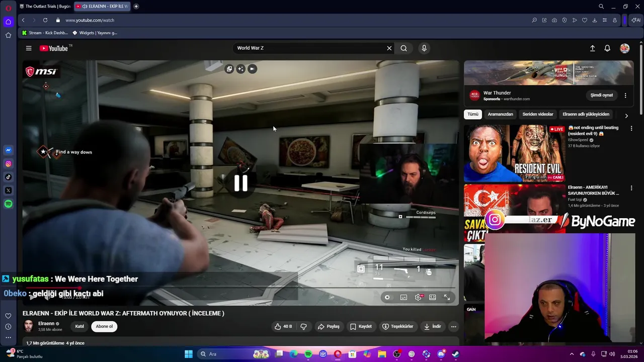Add page to Opera bookmarks heart icon
Screen dimensions: 644x362
(x=585, y=20)
